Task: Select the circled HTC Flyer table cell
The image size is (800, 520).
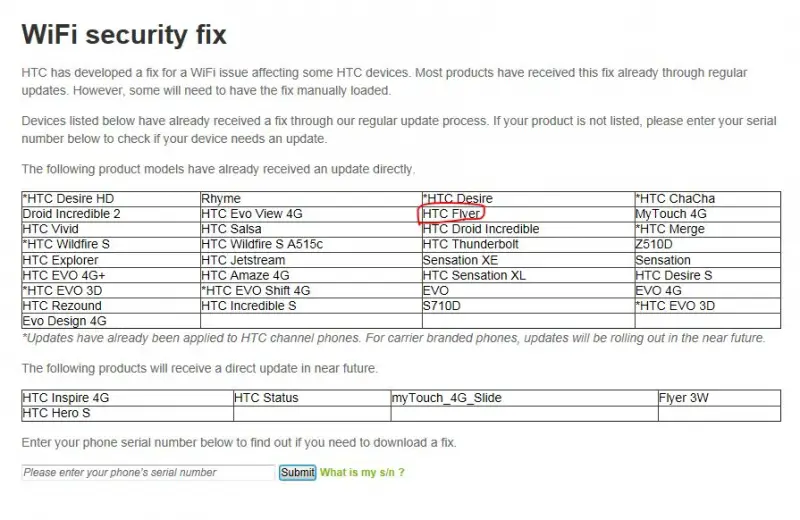Action: pos(529,214)
